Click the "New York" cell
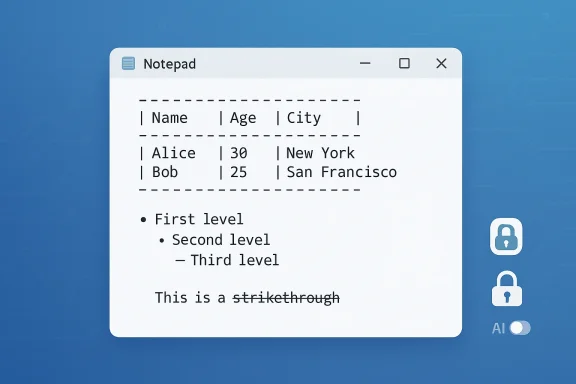 (x=320, y=153)
